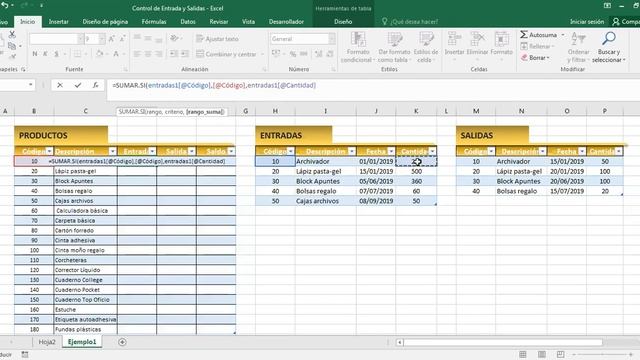Viewport: 640px width, 360px height.
Task: Switch to the Hoja2 sheet tab
Action: click(x=47, y=342)
